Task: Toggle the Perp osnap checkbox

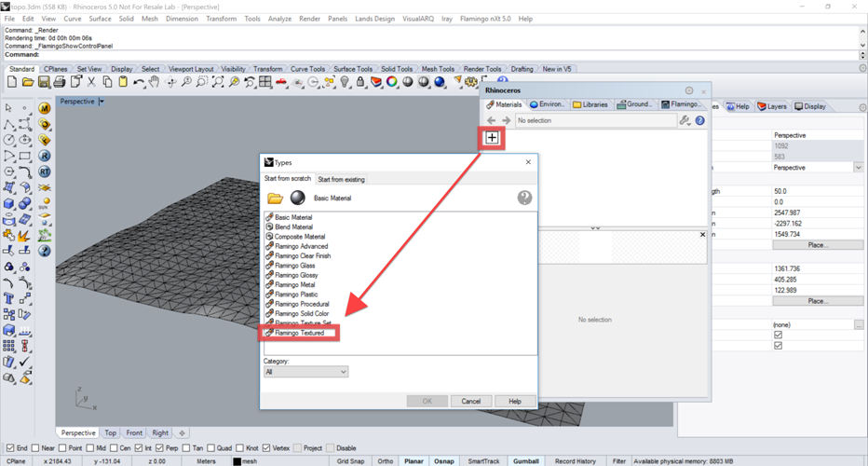Action: click(x=159, y=447)
